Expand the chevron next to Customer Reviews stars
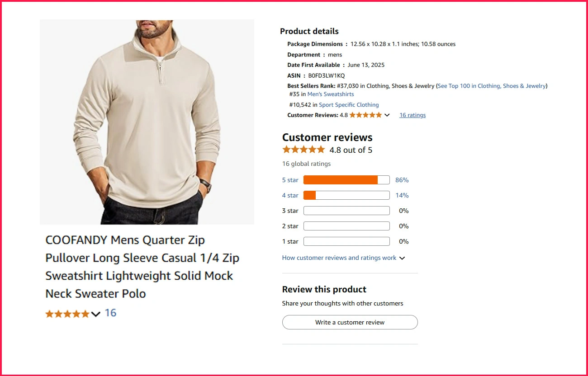588x376 pixels. pos(387,115)
